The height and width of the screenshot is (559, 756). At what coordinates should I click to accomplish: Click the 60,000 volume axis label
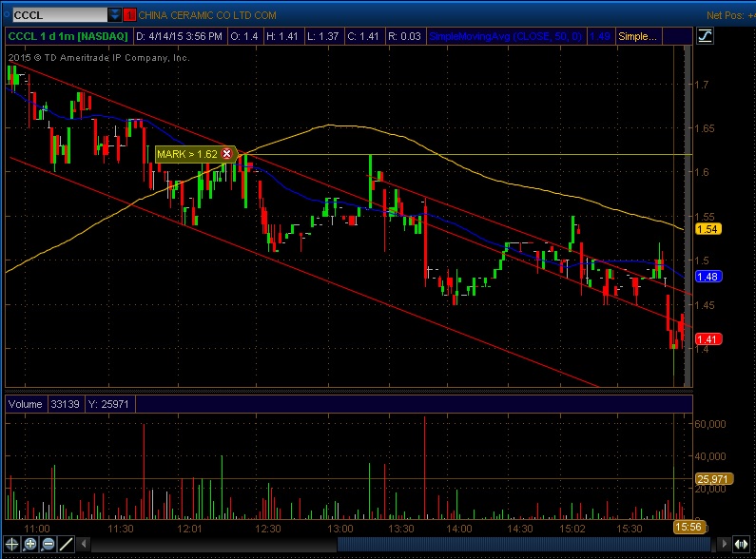click(710, 424)
